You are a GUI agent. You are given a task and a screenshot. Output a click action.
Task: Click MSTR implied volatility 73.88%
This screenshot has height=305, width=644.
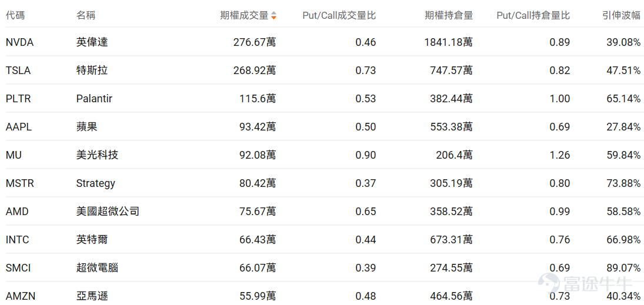coord(623,183)
